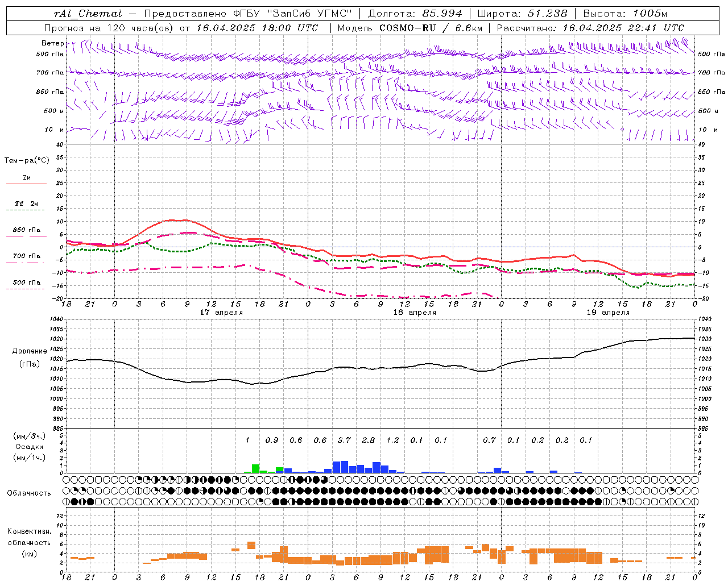Click the "Ветер" wind panel label
The width and height of the screenshot is (728, 582).
(x=53, y=43)
